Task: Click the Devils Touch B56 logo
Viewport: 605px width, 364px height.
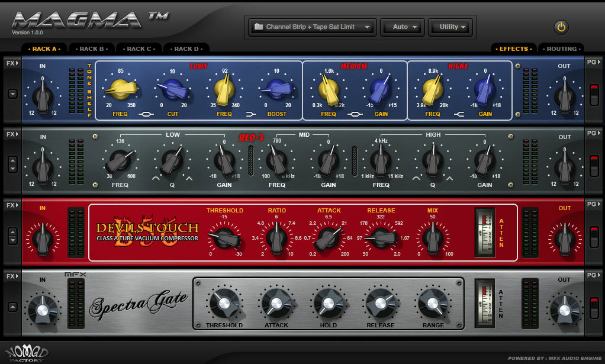Action: [x=146, y=231]
